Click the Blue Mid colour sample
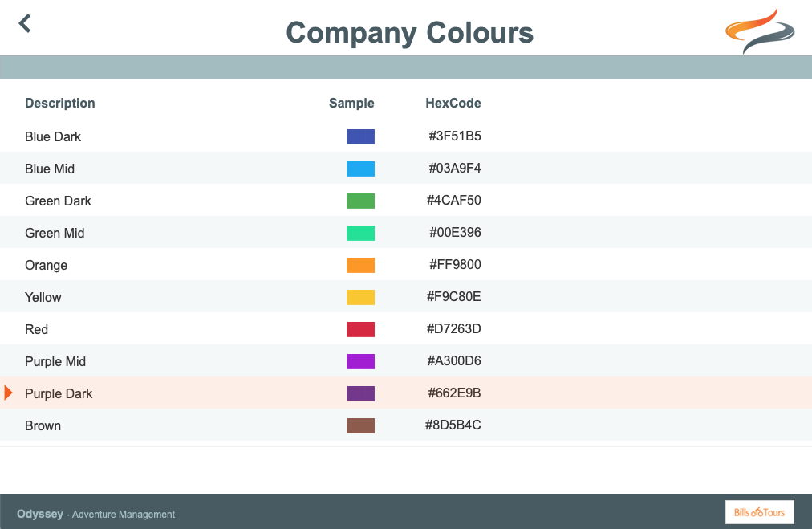Screen dimensions: 812x529 (x=360, y=169)
